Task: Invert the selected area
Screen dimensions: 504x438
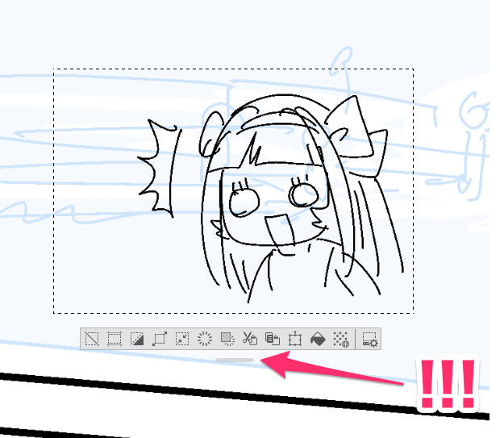Action: pyautogui.click(x=137, y=339)
